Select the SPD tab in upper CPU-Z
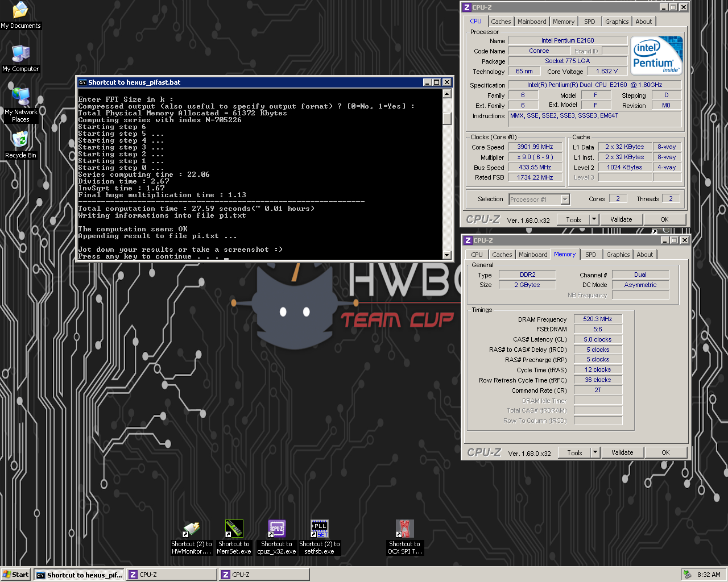728x582 pixels. pos(590,22)
